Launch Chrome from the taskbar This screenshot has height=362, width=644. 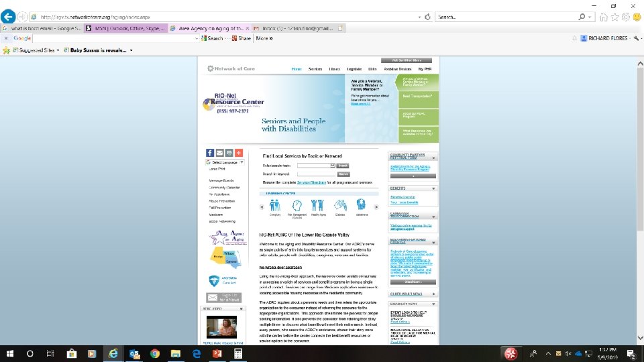pyautogui.click(x=155, y=353)
